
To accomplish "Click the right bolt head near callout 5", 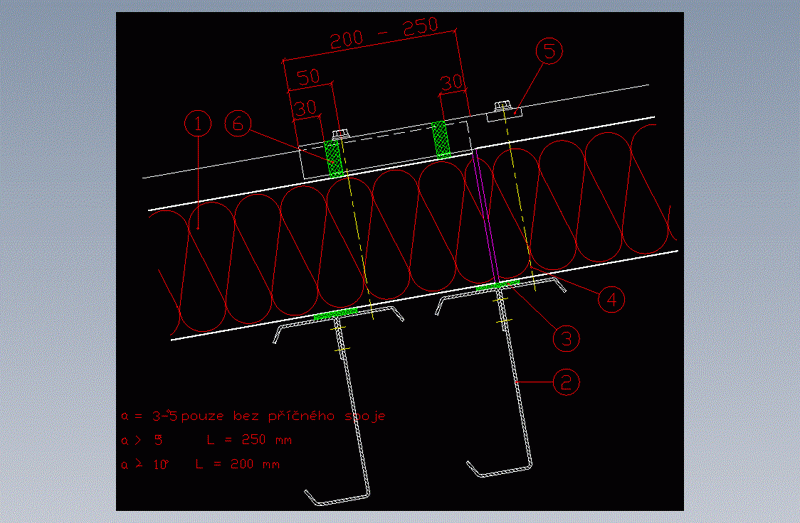I will point(502,106).
